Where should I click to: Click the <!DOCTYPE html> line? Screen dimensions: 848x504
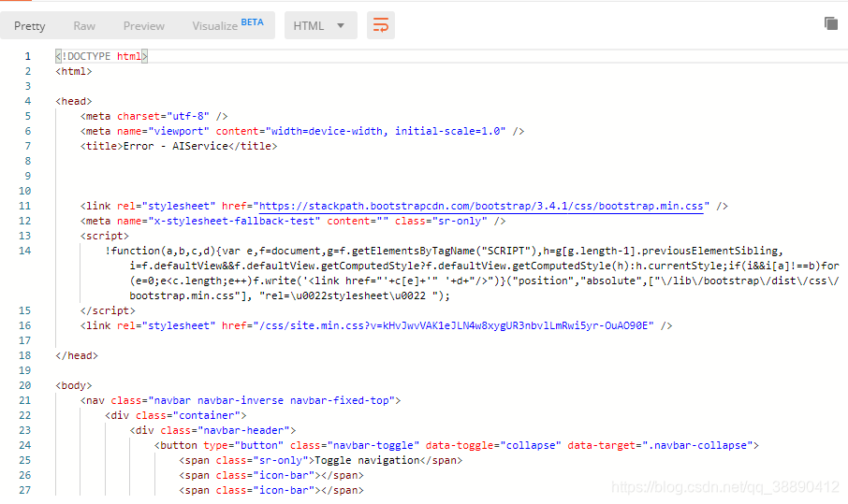pyautogui.click(x=101, y=56)
